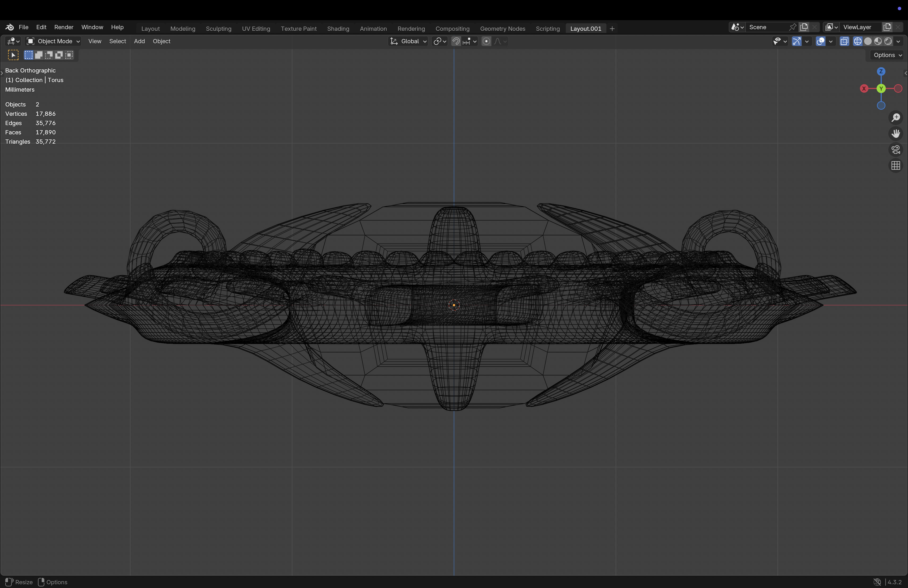
Task: Open the Object Mode dropdown
Action: [53, 41]
